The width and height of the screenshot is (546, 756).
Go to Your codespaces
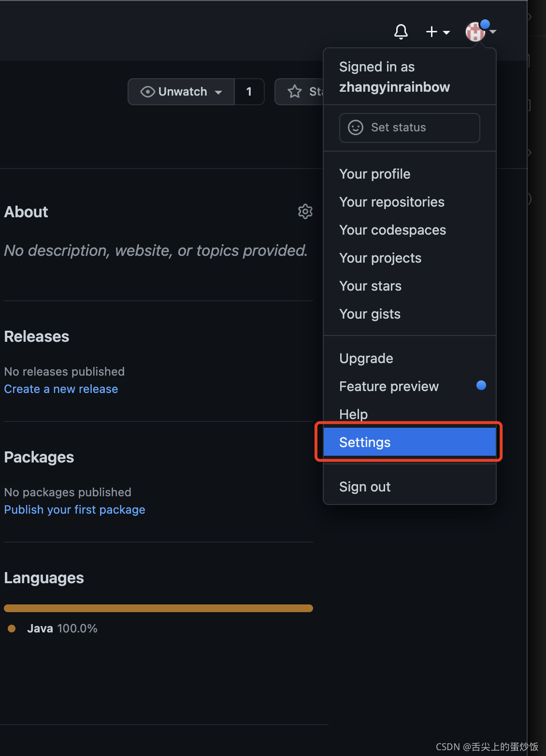[392, 230]
